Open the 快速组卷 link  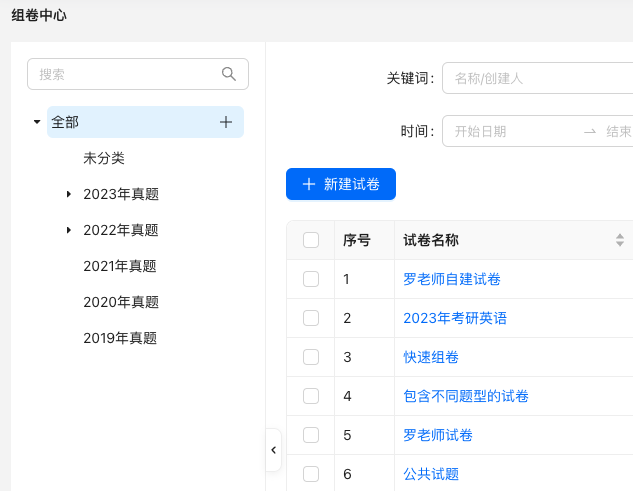431,357
